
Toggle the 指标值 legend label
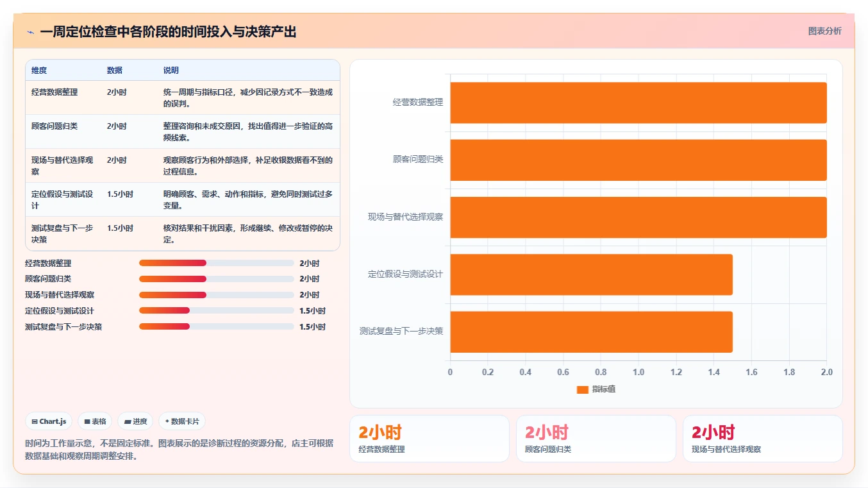coord(604,389)
